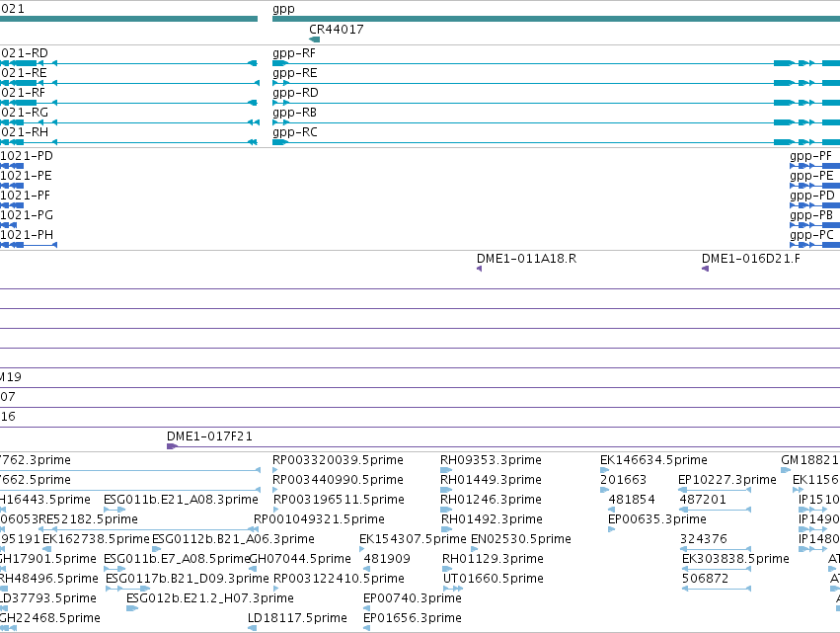
Task: Open EST RP003196511.5prime
Action: click(x=339, y=500)
